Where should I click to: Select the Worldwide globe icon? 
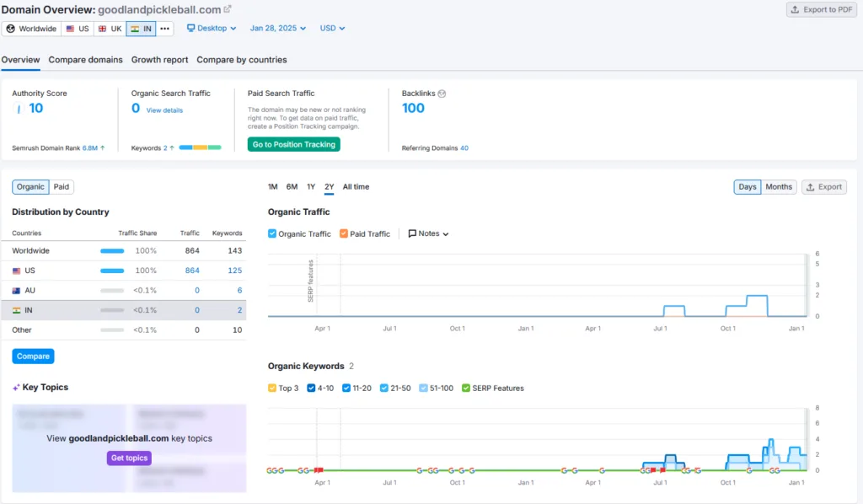click(x=10, y=29)
